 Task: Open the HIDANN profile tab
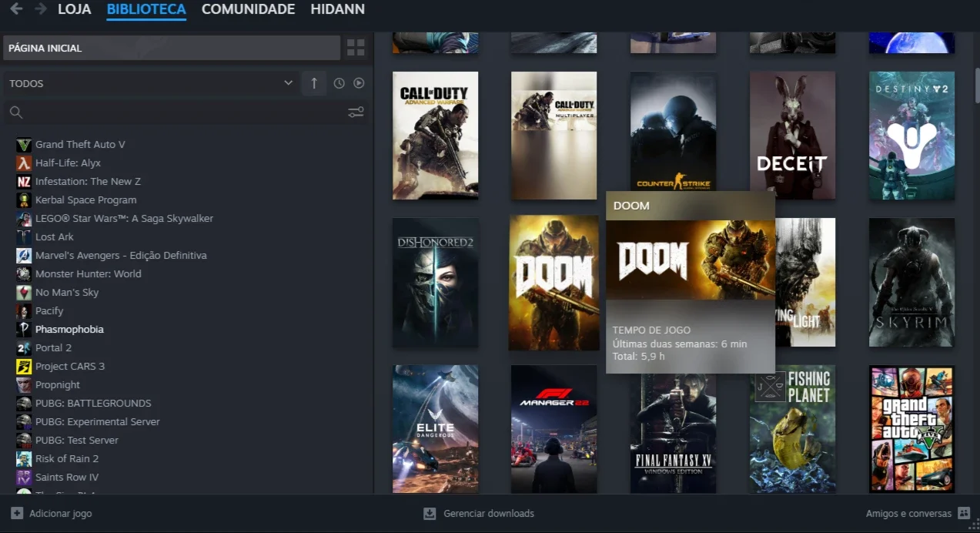pos(338,9)
